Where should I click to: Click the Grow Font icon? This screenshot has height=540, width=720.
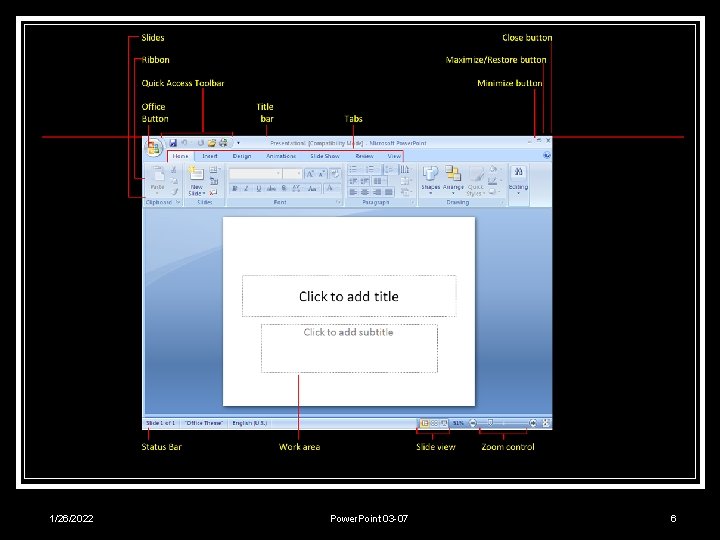tap(310, 174)
